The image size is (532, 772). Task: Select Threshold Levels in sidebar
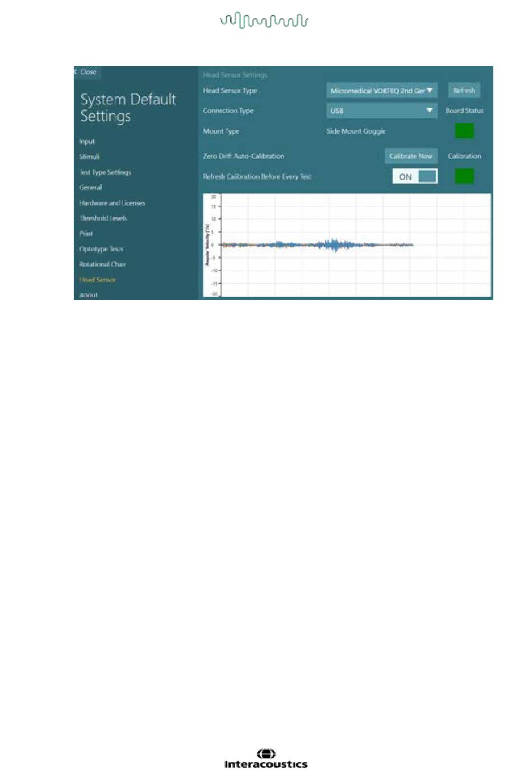[103, 218]
